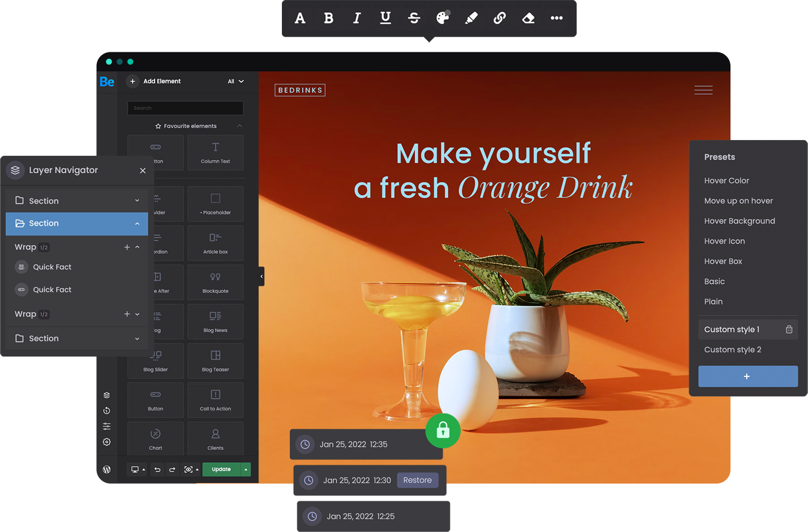Toggle bold text formatting

[x=329, y=19]
